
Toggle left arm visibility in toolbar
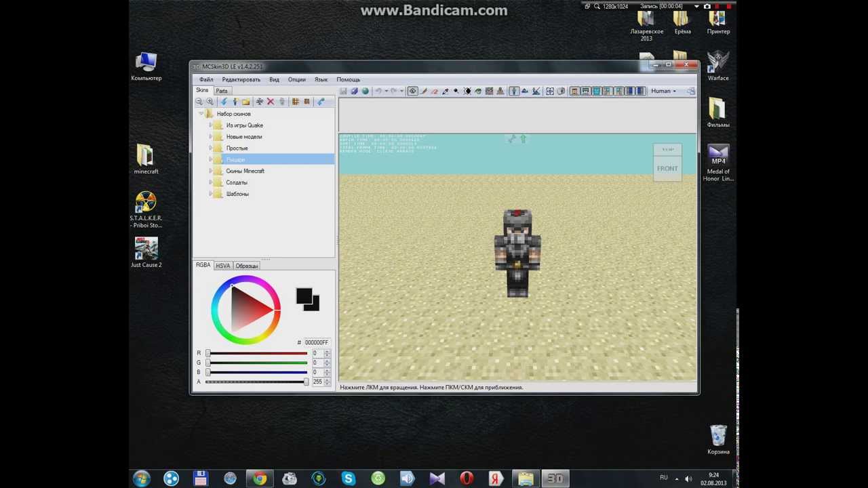pos(608,91)
